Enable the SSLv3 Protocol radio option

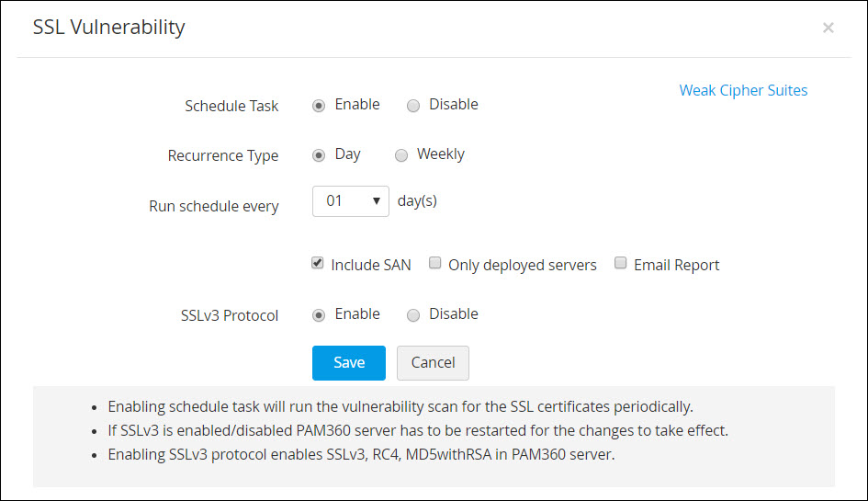pyautogui.click(x=319, y=315)
